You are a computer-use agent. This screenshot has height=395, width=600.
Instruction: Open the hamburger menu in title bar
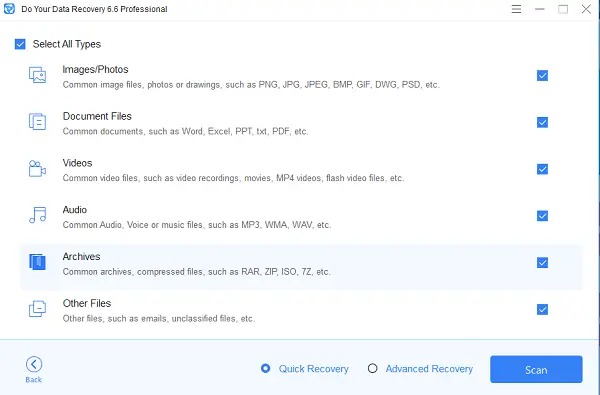[516, 9]
